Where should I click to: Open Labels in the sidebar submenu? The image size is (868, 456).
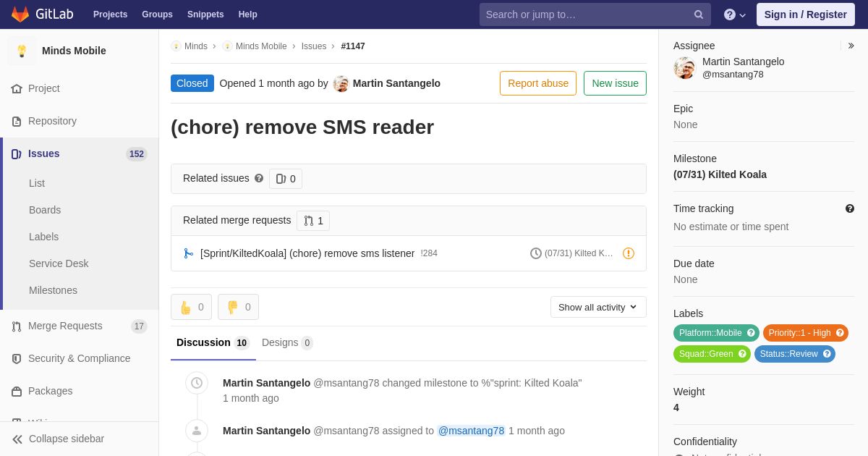tap(43, 237)
